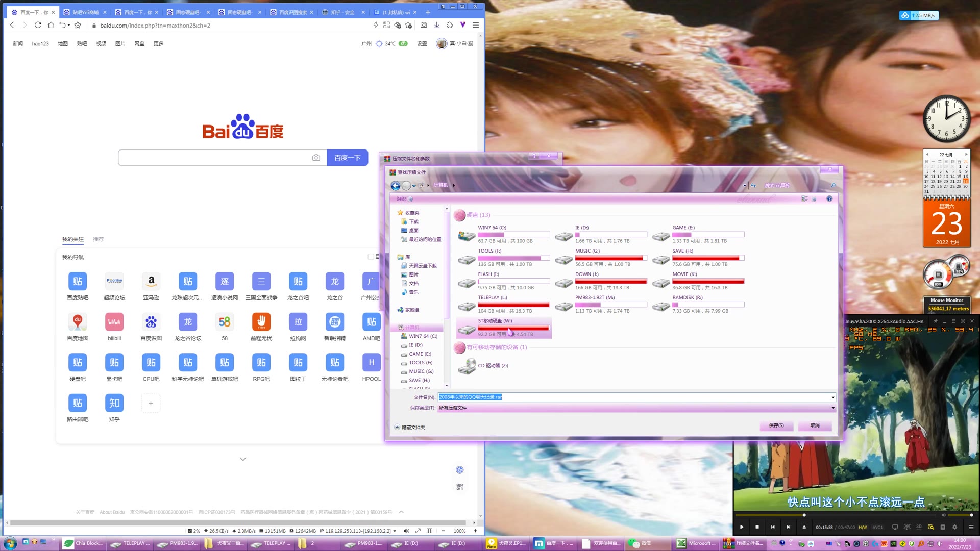Expand the 文件名 filename dropdown arrow

pyautogui.click(x=833, y=397)
